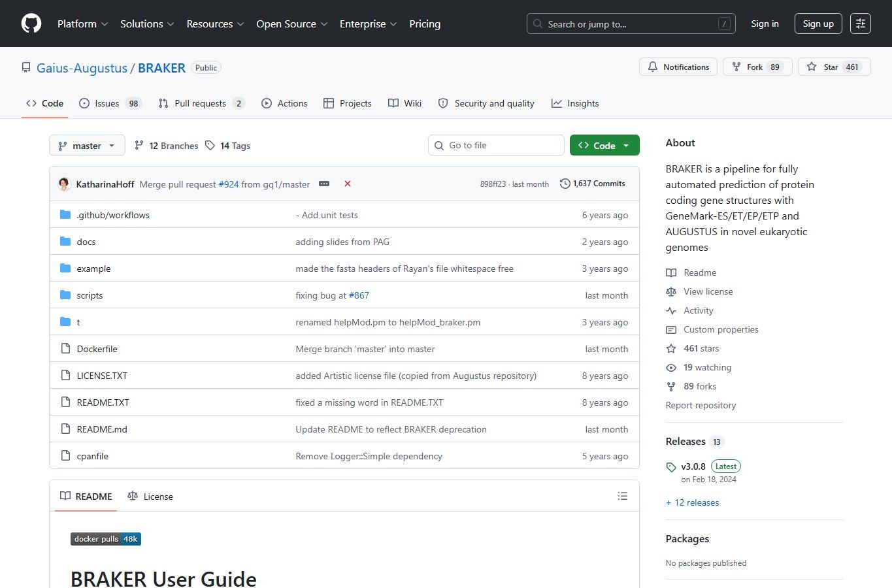The width and height of the screenshot is (892, 588).
Task: Click the docker pulls 48k badge
Action: coord(106,539)
